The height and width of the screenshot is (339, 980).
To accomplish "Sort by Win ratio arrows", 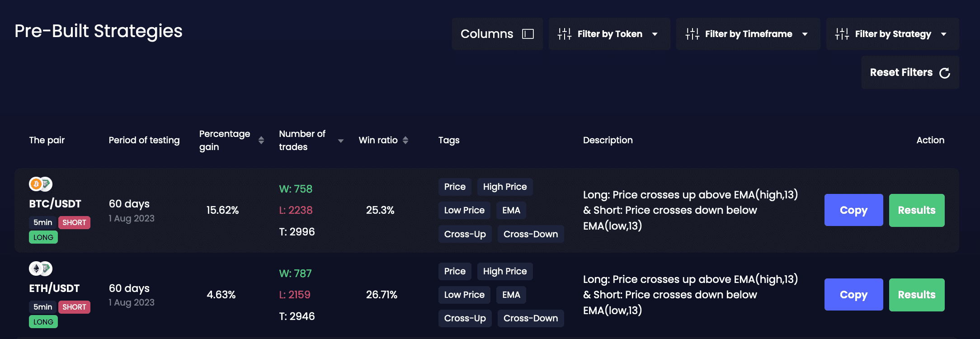I will click(x=405, y=140).
